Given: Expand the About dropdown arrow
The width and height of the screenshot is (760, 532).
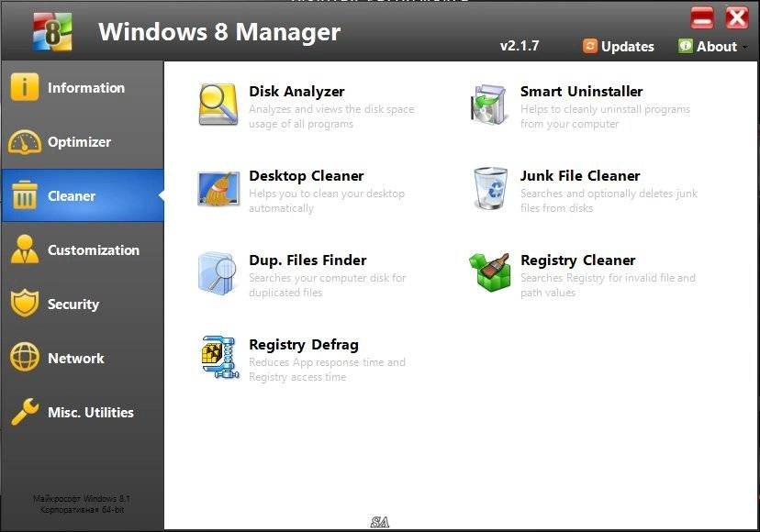Looking at the screenshot, I should coord(745,47).
